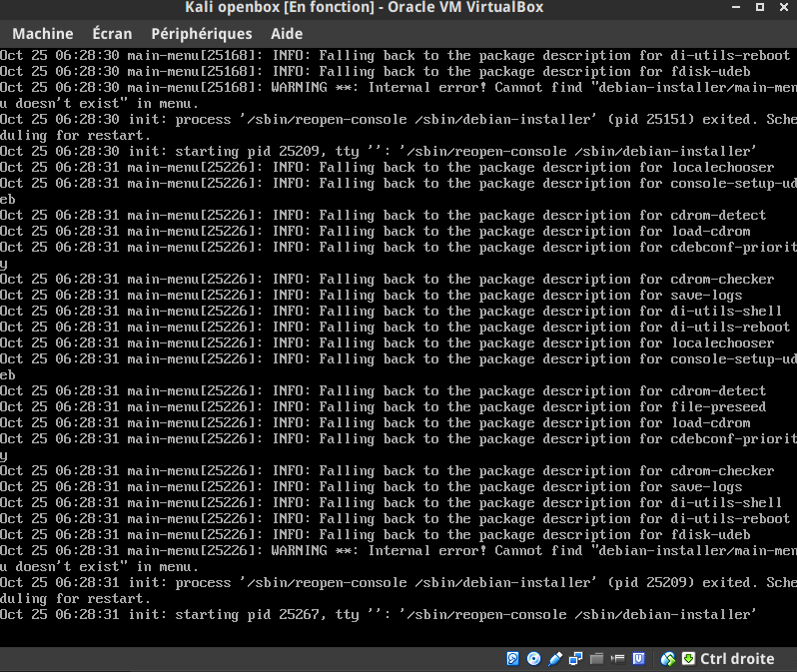Click the network adapters icon
Viewport: 797px width, 672px height.
[577, 659]
